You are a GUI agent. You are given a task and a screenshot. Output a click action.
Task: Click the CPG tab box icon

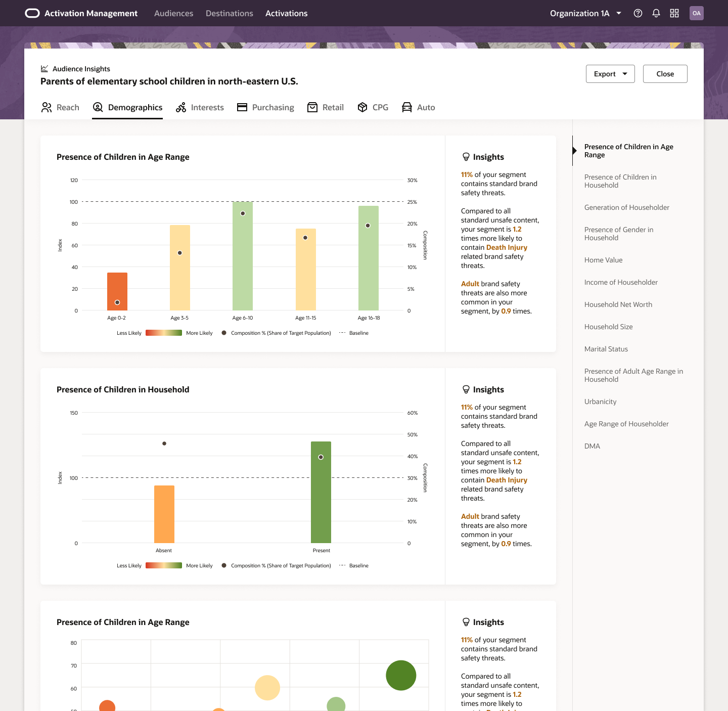click(362, 107)
